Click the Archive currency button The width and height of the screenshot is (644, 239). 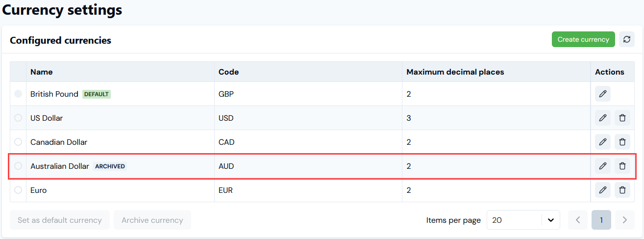152,220
